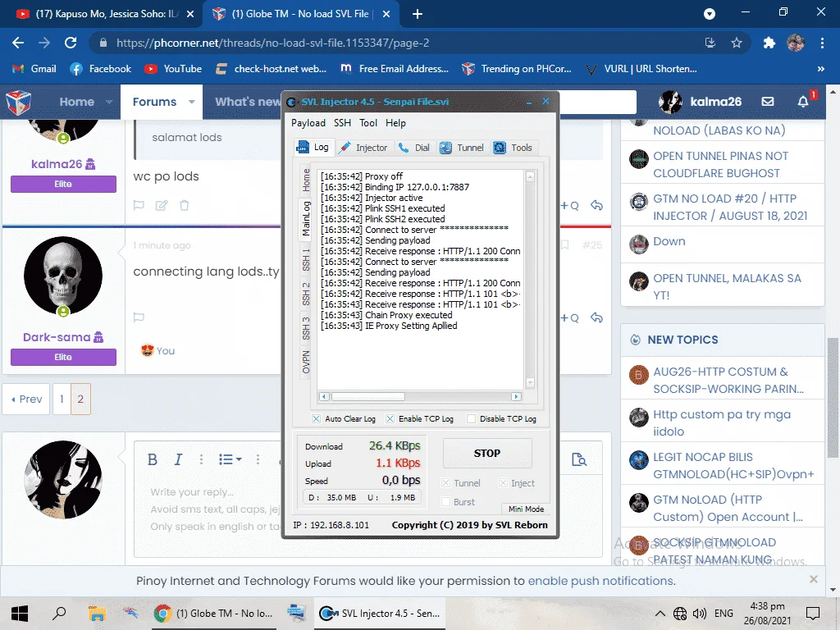Viewport: 840px width, 630px height.
Task: Open the enable push notifications link
Action: coord(601,581)
